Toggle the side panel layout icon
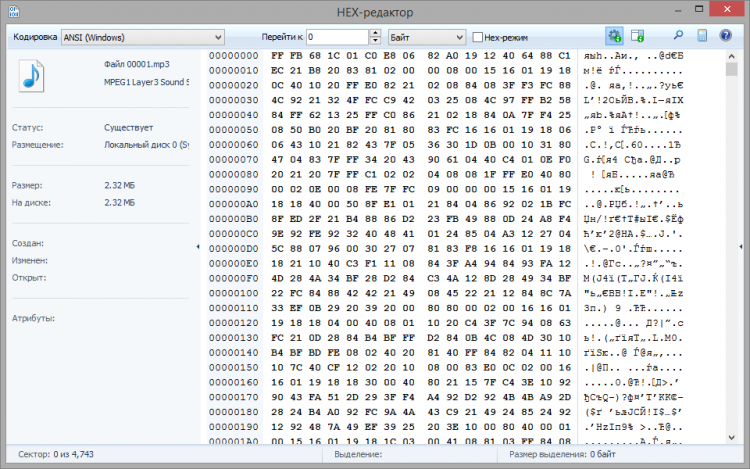 637,36
